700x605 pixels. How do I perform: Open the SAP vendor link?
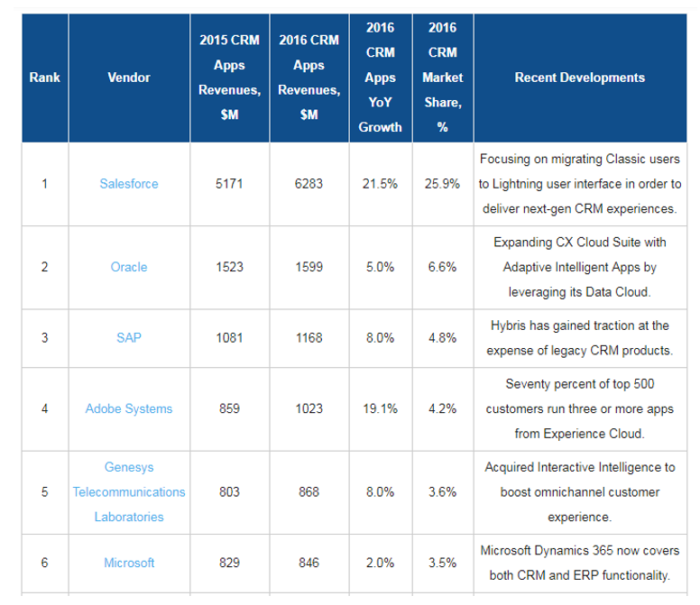(129, 338)
